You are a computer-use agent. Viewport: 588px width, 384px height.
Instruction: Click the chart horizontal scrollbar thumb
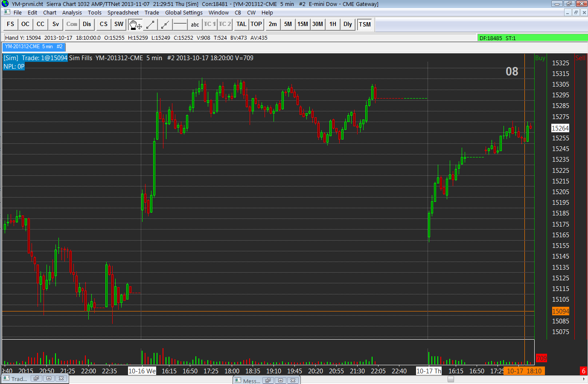coord(451,379)
